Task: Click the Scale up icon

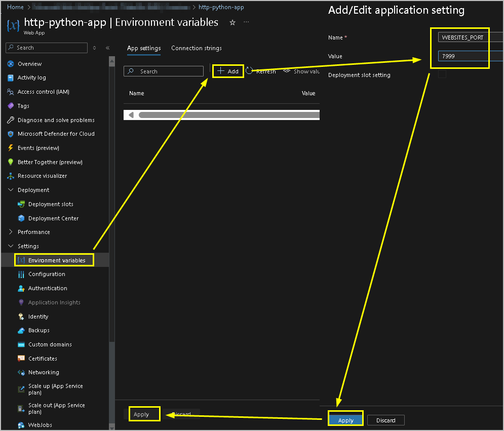Action: (x=21, y=389)
